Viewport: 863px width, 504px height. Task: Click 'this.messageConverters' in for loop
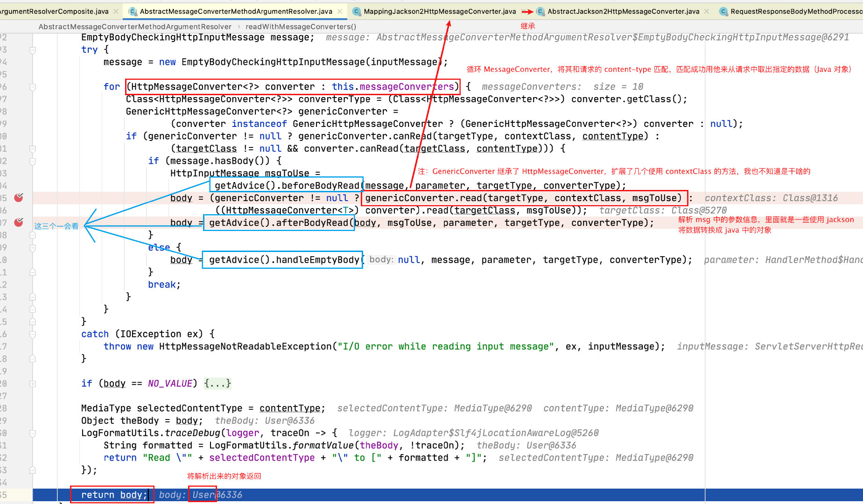(393, 87)
